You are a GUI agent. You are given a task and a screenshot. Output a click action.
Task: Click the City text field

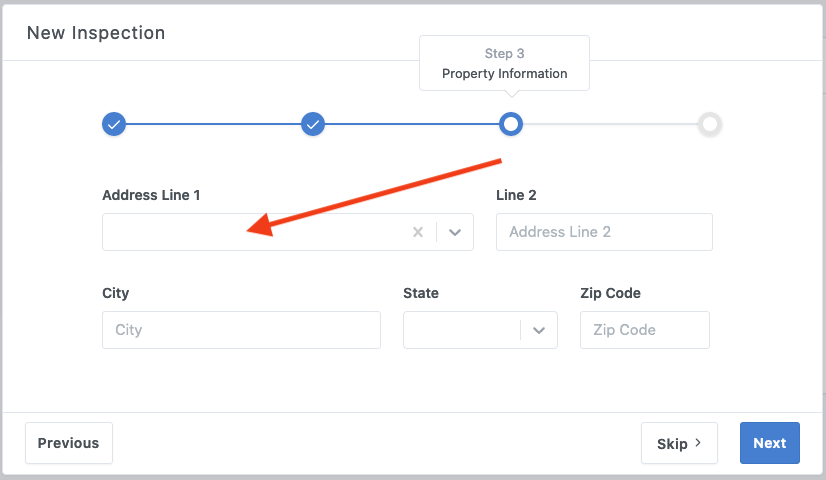point(241,330)
